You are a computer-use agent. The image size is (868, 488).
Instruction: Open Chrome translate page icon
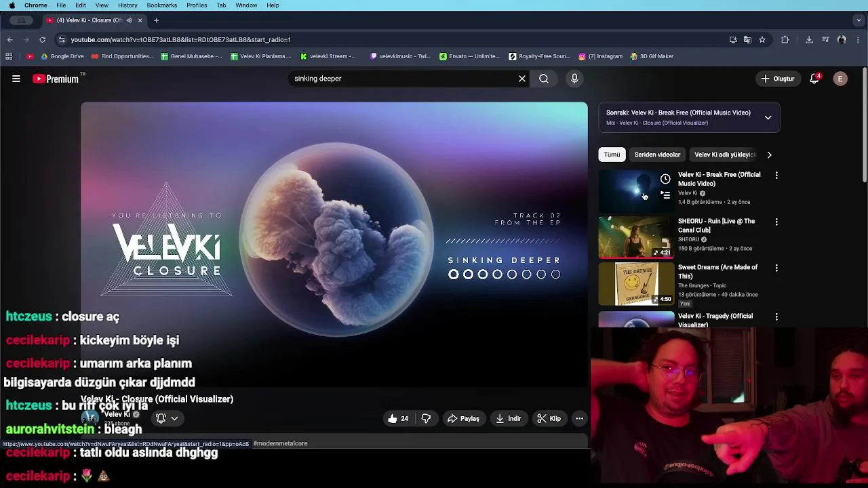(747, 39)
